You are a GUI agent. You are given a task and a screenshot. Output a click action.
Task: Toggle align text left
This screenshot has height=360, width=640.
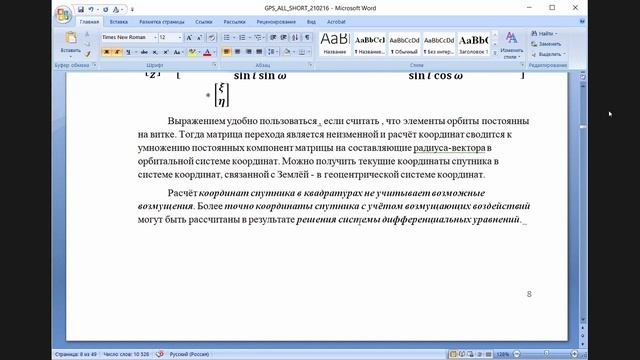coord(227,52)
